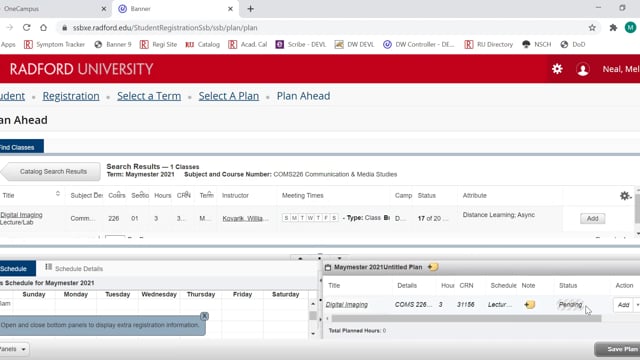This screenshot has width=640, height=360.
Task: Click Radford University logo
Action: coord(81,69)
